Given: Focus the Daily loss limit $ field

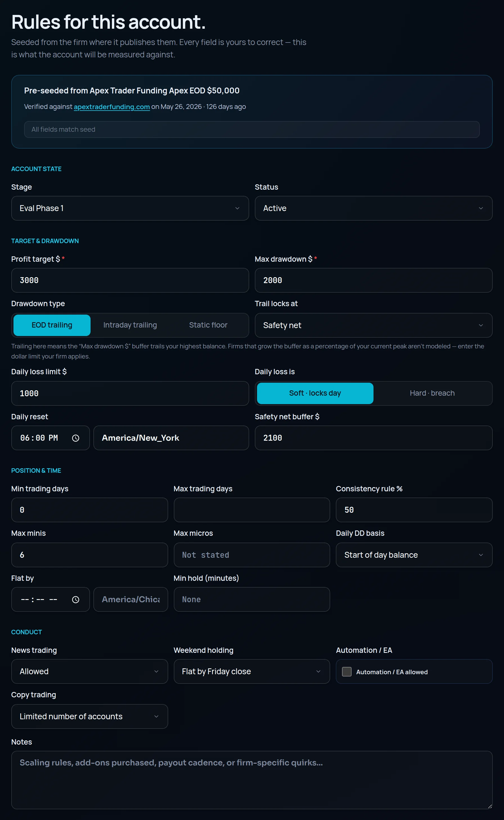Looking at the screenshot, I should (130, 393).
